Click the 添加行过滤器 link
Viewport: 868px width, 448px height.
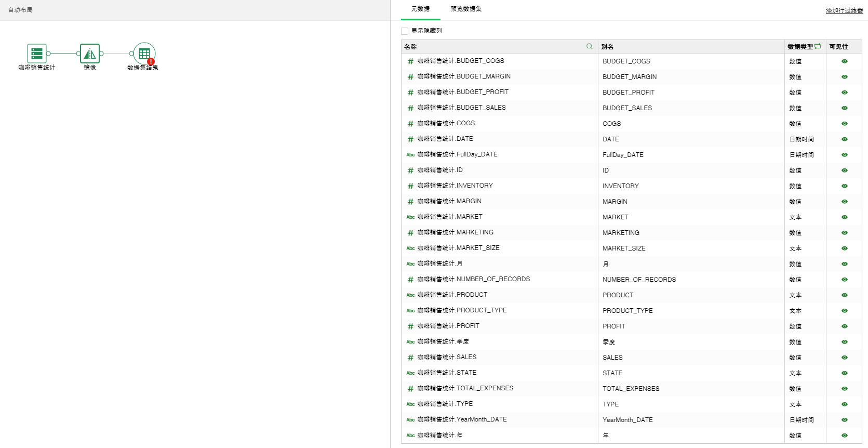pyautogui.click(x=844, y=10)
